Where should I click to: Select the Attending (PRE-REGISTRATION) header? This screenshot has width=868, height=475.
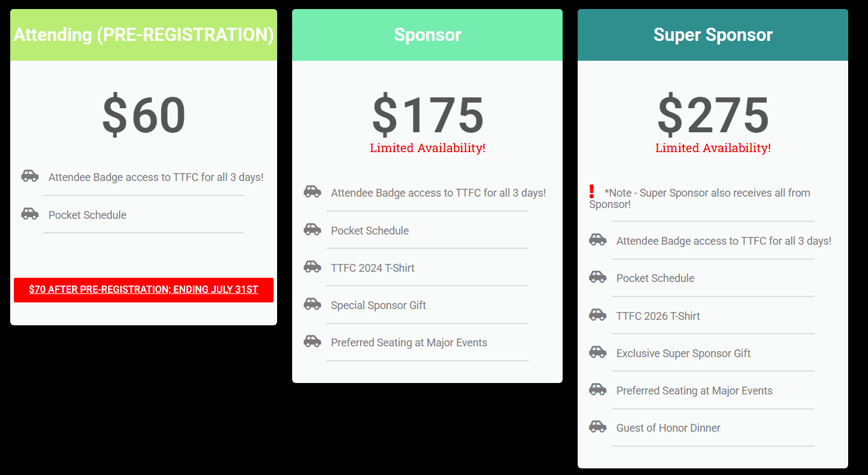point(144,35)
